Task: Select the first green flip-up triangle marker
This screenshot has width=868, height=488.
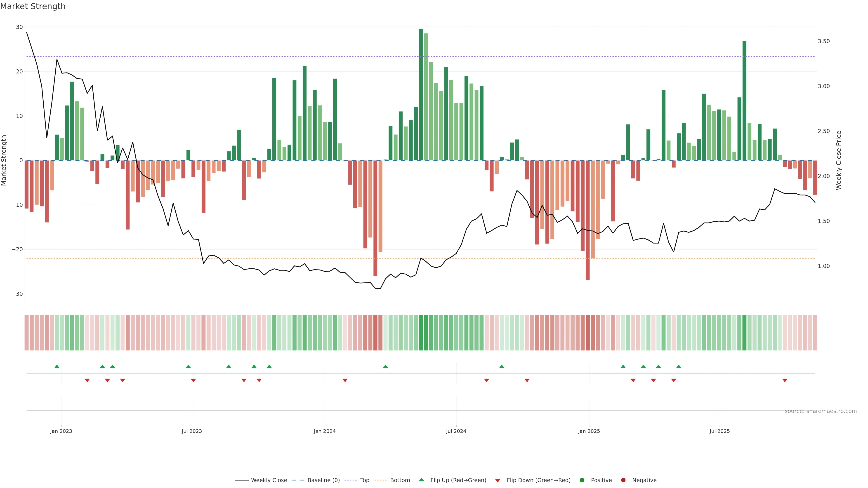Action: (57, 366)
